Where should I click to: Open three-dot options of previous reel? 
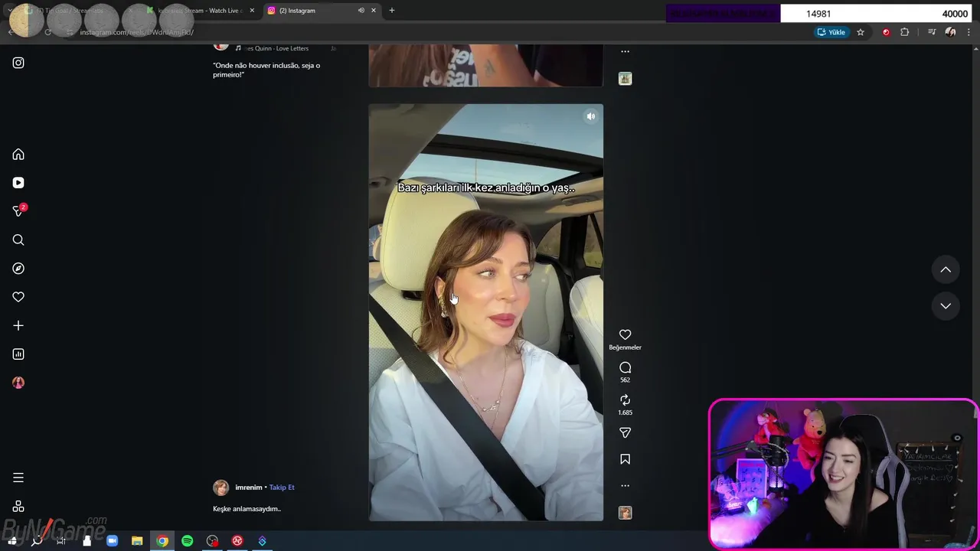point(625,51)
